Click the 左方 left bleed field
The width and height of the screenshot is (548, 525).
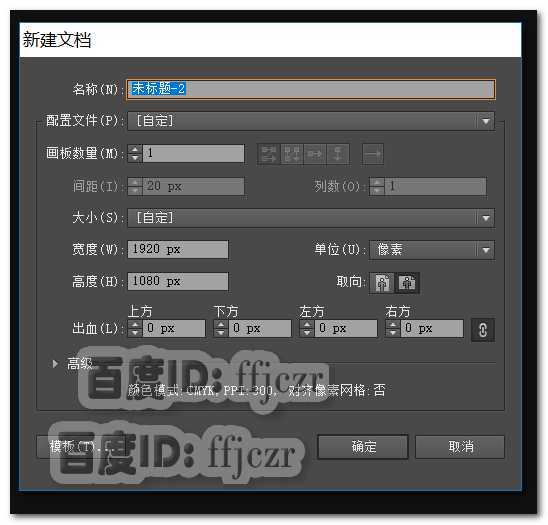pyautogui.click(x=346, y=329)
